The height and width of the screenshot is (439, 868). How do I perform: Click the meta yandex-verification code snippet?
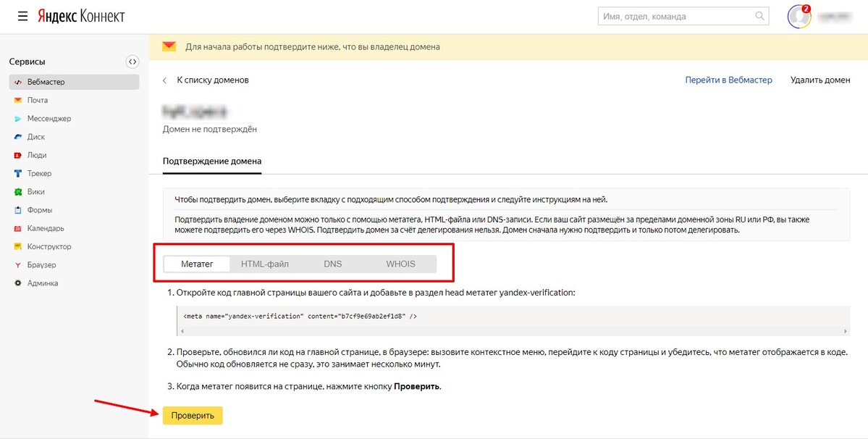[x=300, y=316]
